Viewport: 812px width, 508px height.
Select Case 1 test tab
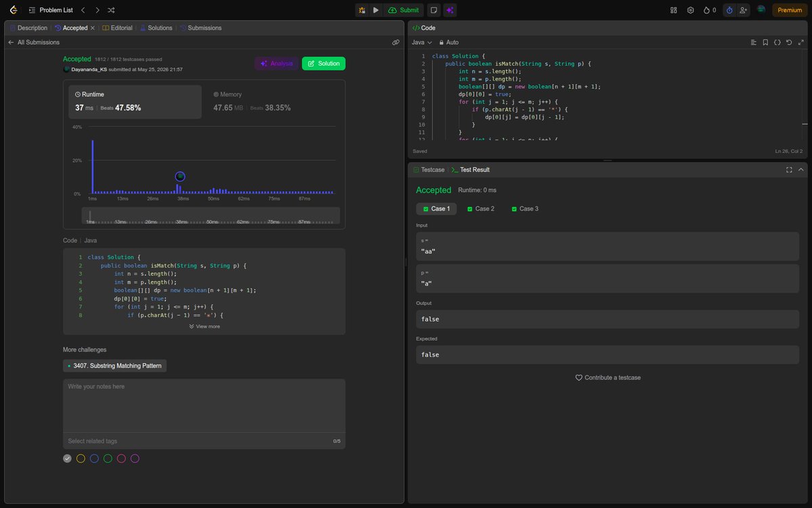(x=436, y=209)
